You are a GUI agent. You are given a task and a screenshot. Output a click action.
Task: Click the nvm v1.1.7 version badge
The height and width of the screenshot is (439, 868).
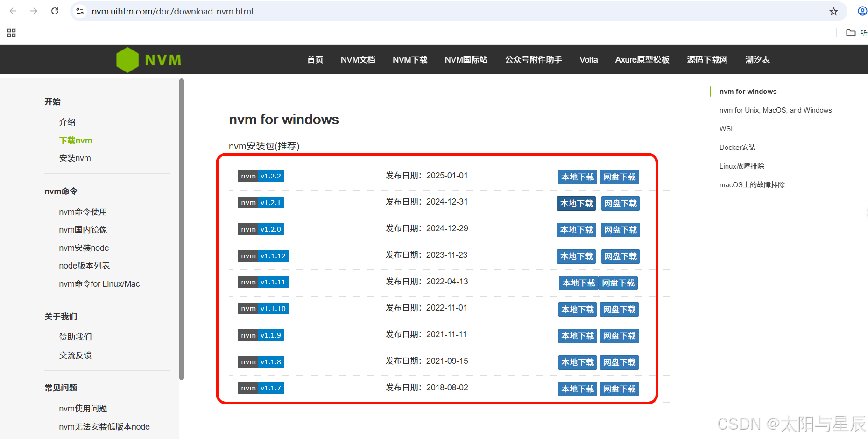261,388
